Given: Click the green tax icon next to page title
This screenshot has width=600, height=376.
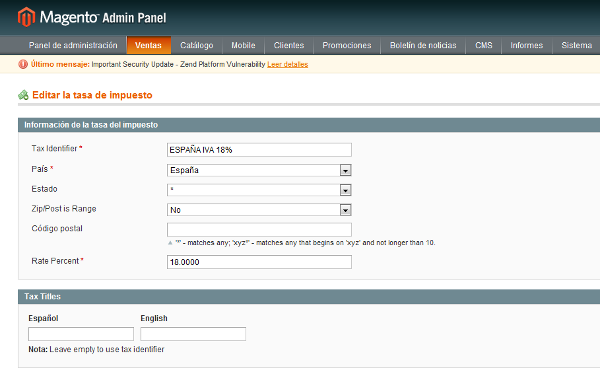Looking at the screenshot, I should [23, 95].
